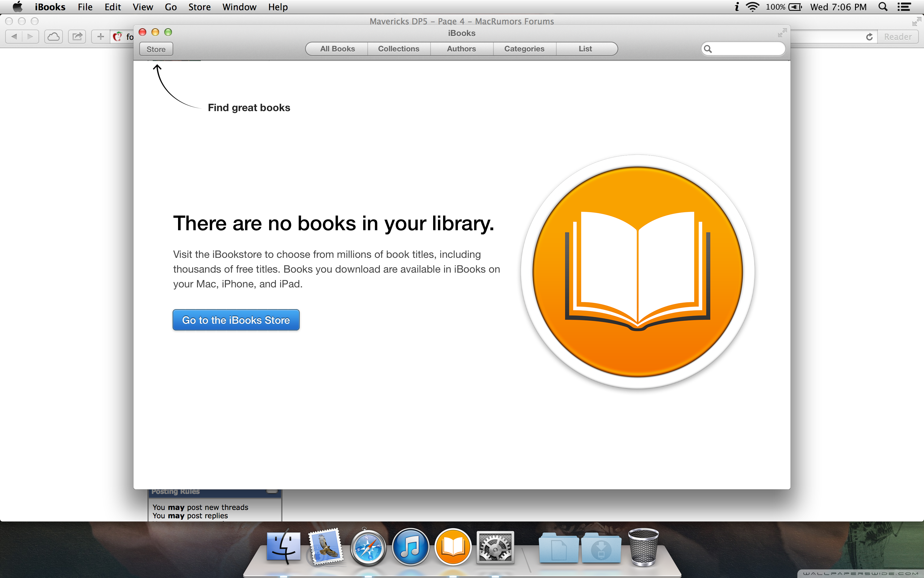The image size is (924, 578).
Task: Reload the page in Safari
Action: click(x=869, y=37)
